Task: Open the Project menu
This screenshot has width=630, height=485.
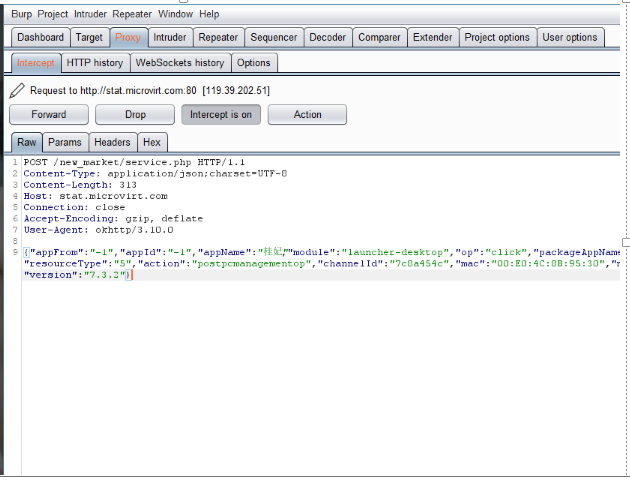Action: click(x=53, y=14)
